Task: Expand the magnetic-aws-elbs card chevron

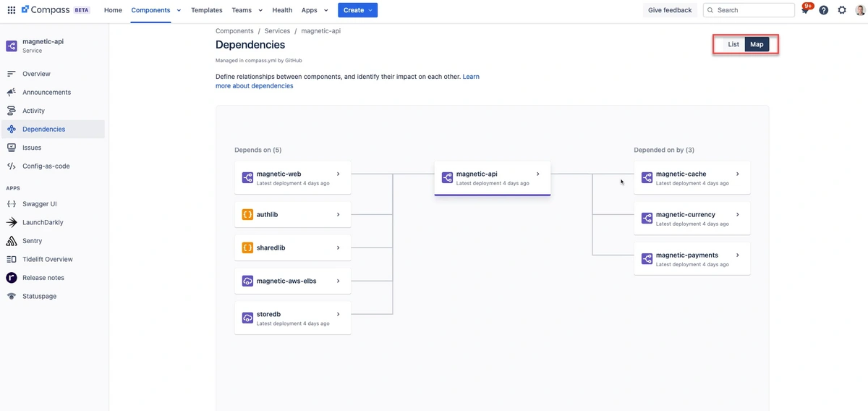Action: [x=339, y=281]
